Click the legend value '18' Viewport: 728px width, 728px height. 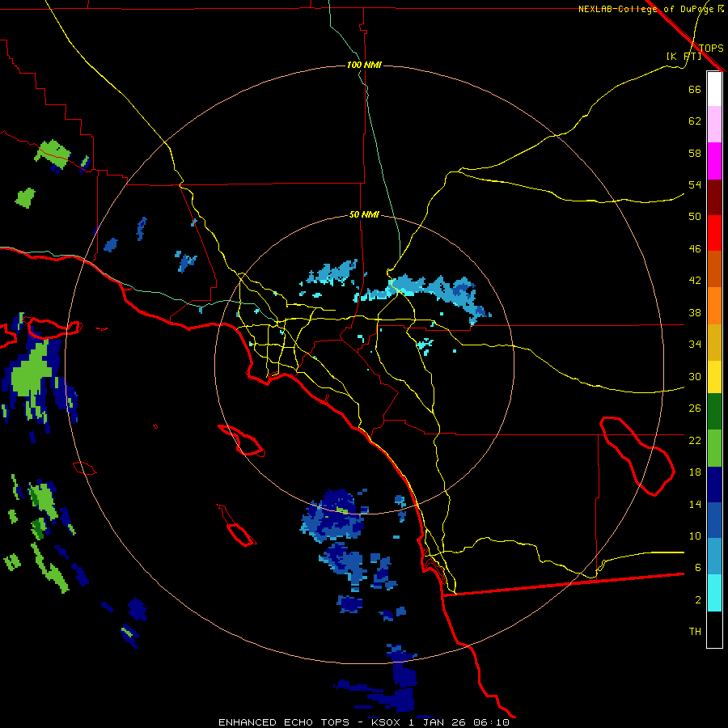695,472
